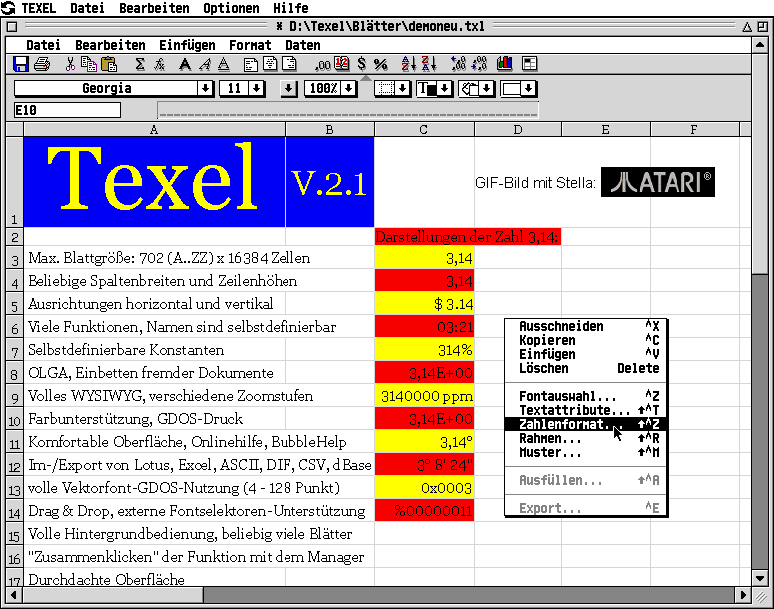
Task: Toggle bold with the solid A icon
Action: [185, 64]
